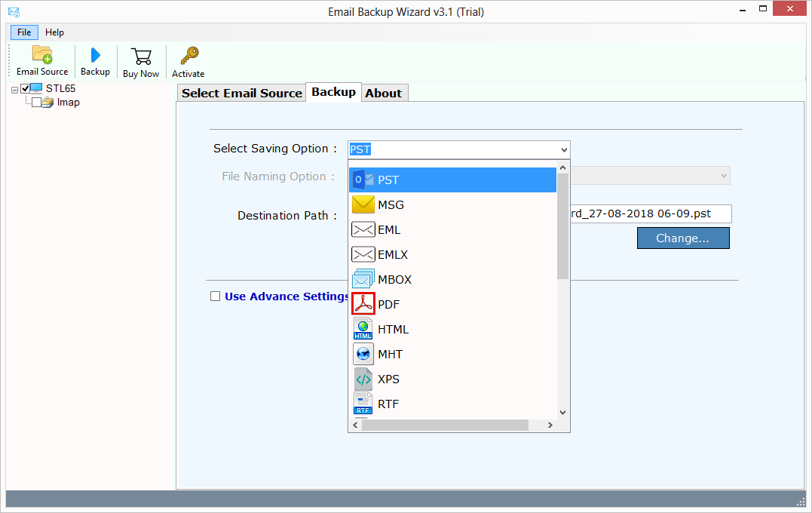This screenshot has height=513, width=812.
Task: Click the list's scroll up arrow
Action: [x=563, y=167]
